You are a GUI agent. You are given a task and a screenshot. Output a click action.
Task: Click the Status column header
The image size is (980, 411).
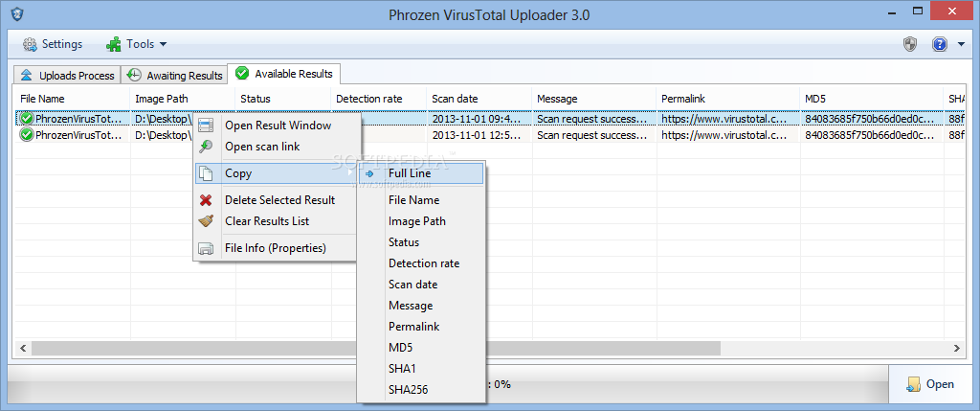click(283, 99)
